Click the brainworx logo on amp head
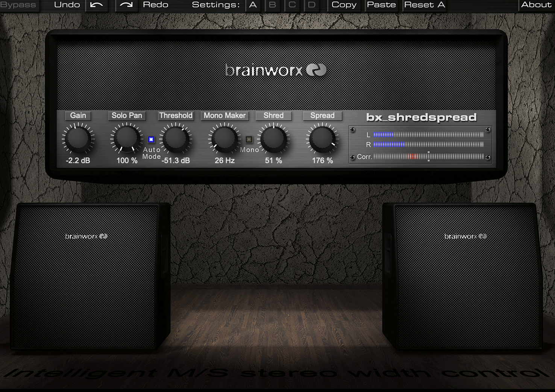Screen dimensions: 555x392 click(276, 70)
